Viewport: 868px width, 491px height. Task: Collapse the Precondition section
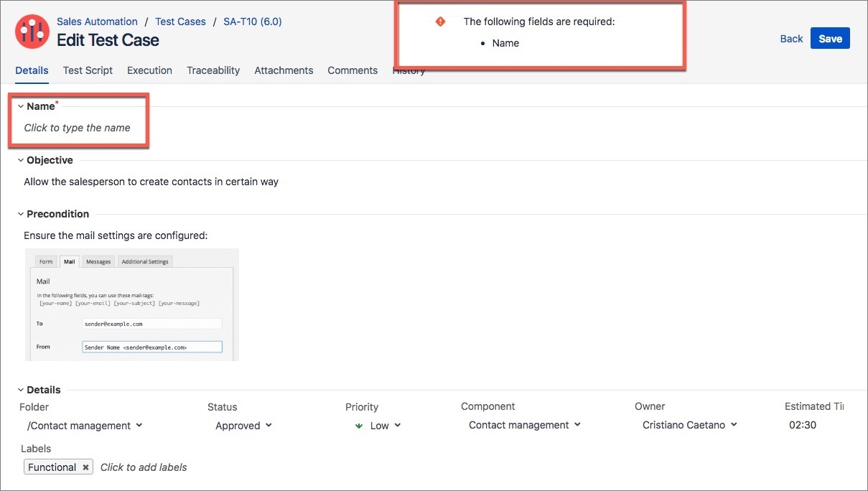[x=21, y=214]
